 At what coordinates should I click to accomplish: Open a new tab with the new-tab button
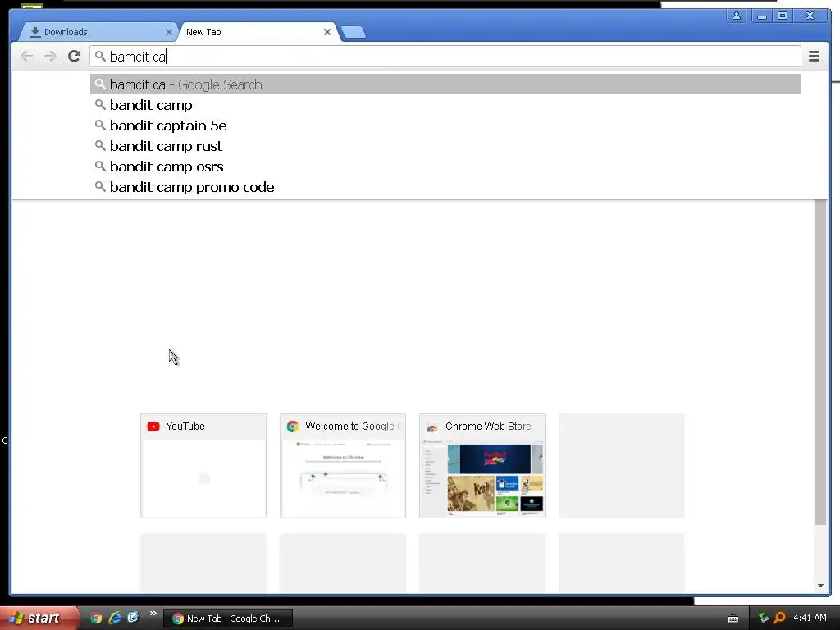click(x=354, y=33)
